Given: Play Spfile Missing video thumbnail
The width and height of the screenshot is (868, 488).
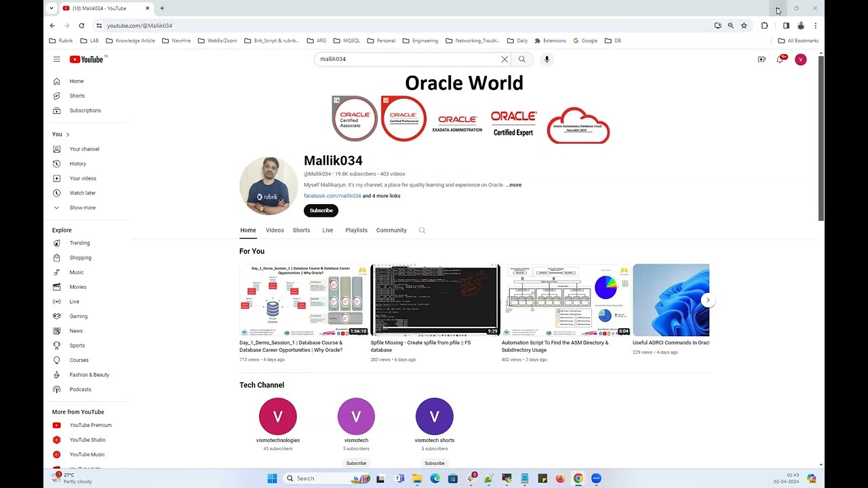Looking at the screenshot, I should click(x=435, y=300).
